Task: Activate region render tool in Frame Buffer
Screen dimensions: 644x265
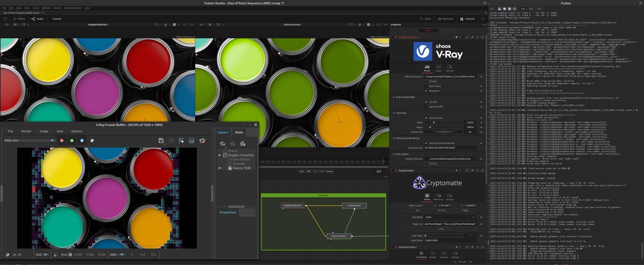Action: tap(181, 141)
